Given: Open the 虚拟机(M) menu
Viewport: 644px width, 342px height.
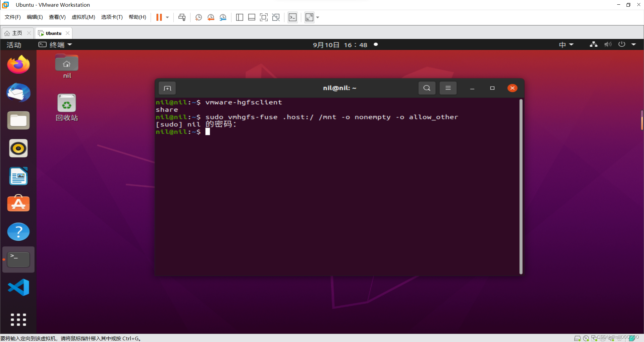Looking at the screenshot, I should coord(84,17).
